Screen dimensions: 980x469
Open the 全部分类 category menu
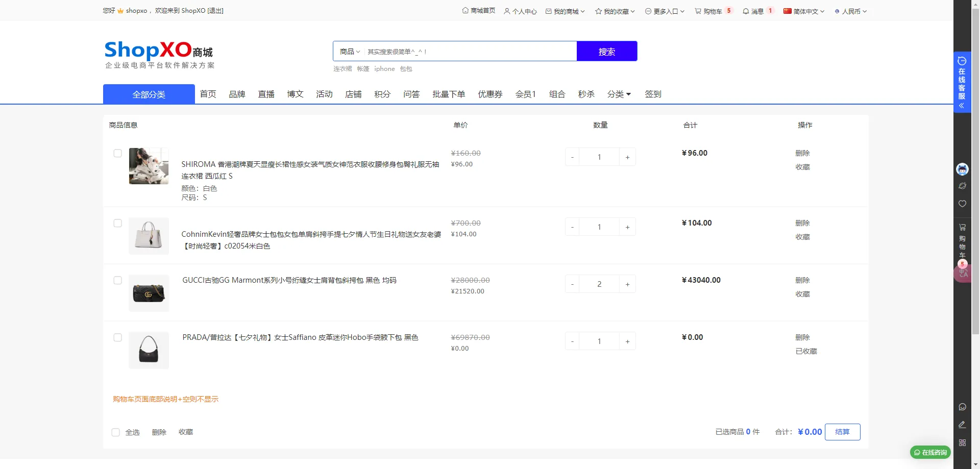149,94
